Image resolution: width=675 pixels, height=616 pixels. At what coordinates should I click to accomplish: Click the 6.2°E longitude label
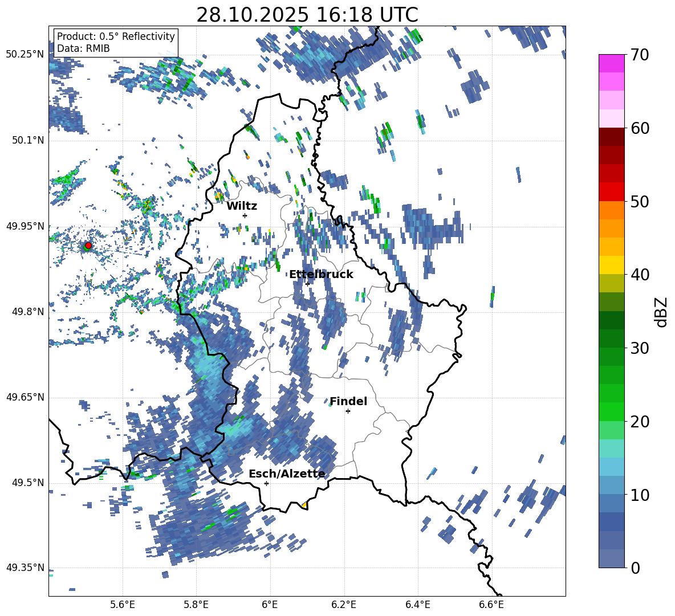point(344,605)
